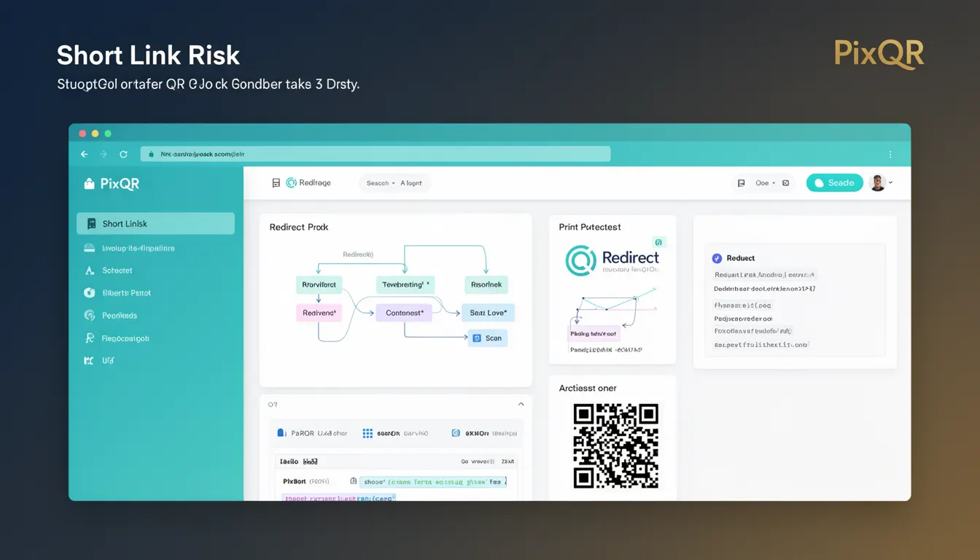Click the icon beside Fiepocosigoh in the sidebar

click(90, 338)
